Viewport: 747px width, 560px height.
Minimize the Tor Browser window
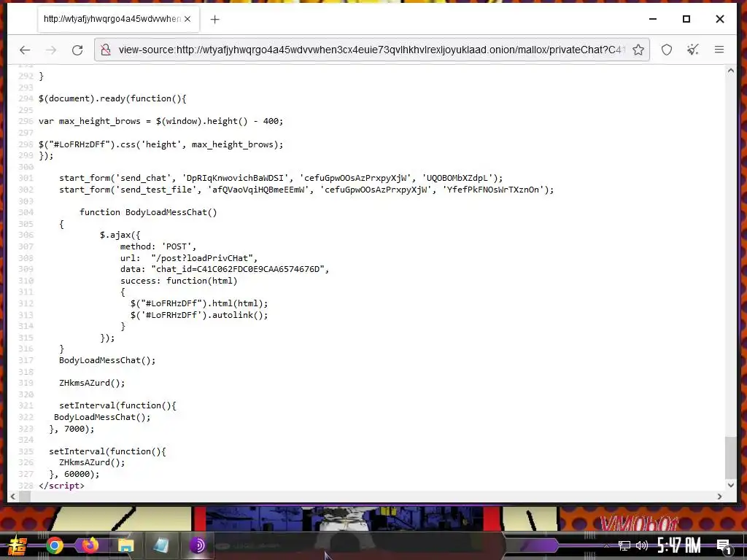653,19
